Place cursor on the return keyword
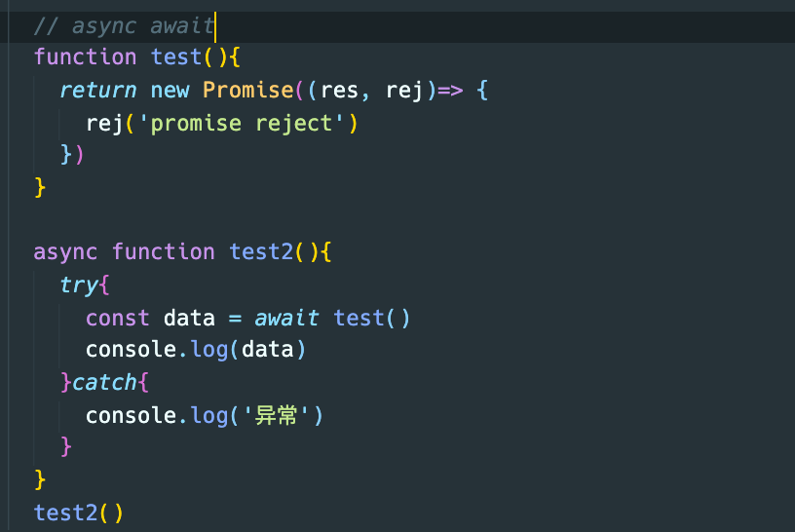 click(x=97, y=90)
